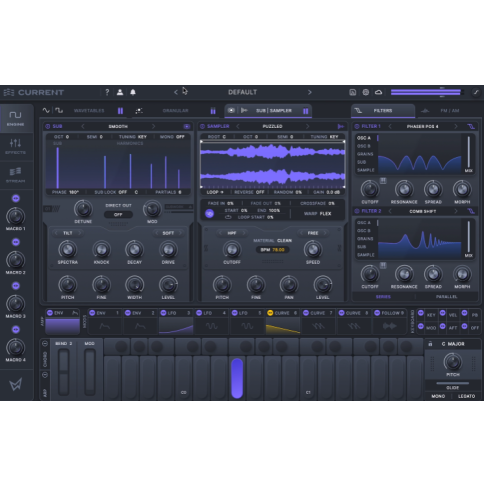Screen dimensions: 485x486
Task: Toggle the Filter 1 power button
Action: click(357, 126)
